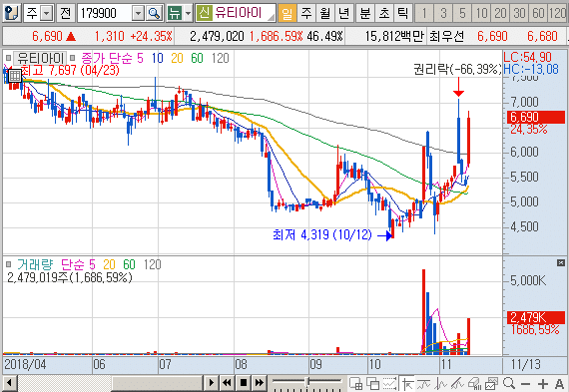Open the data grid icon on the chart
Image resolution: width=569 pixels, height=392 pixels.
coord(15,76)
